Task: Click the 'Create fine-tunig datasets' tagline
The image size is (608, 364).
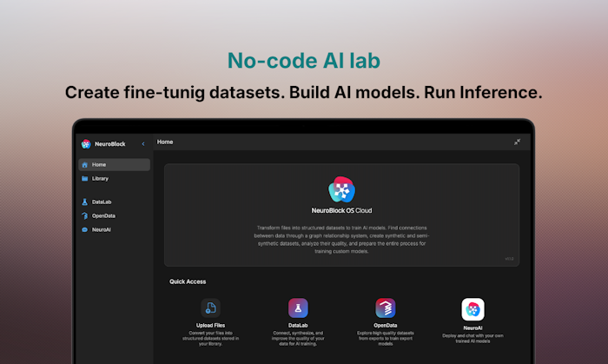Action: [304, 92]
